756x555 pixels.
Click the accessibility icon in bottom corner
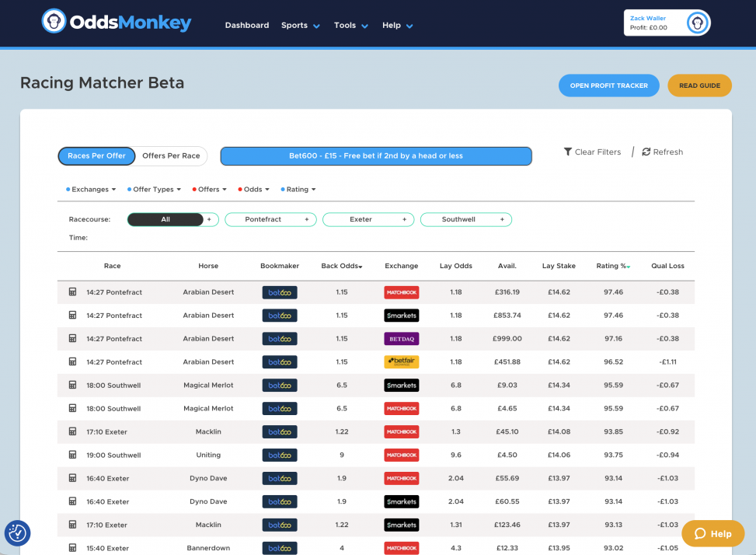click(x=17, y=533)
